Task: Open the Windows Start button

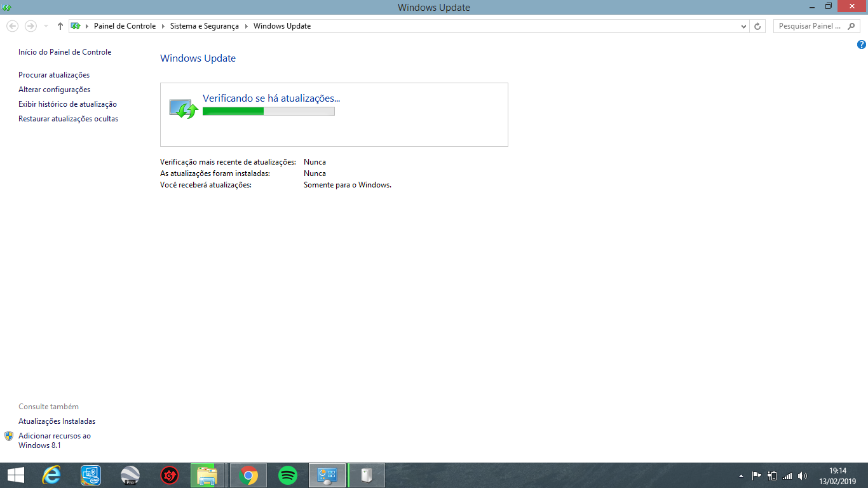Action: (x=15, y=475)
